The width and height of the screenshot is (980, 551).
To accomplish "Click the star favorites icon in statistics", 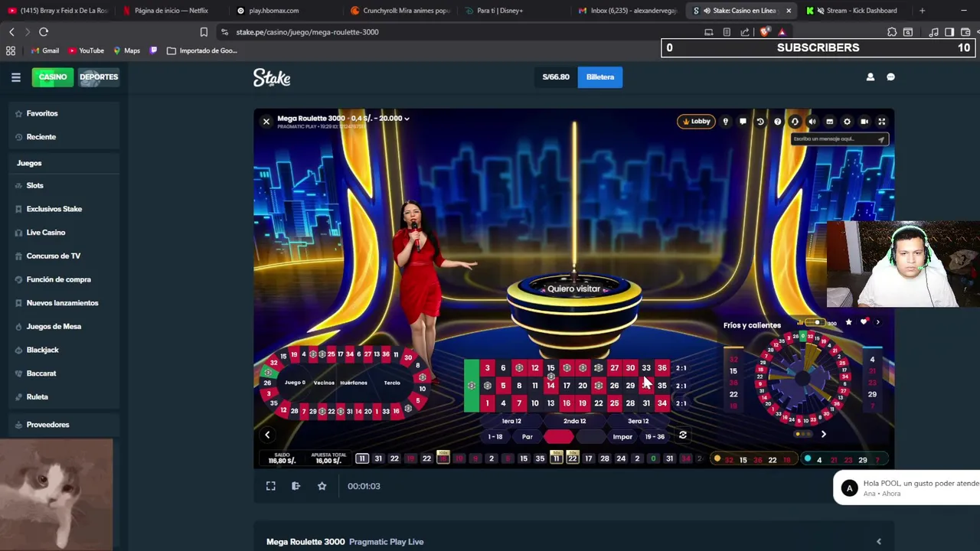I will pos(848,322).
